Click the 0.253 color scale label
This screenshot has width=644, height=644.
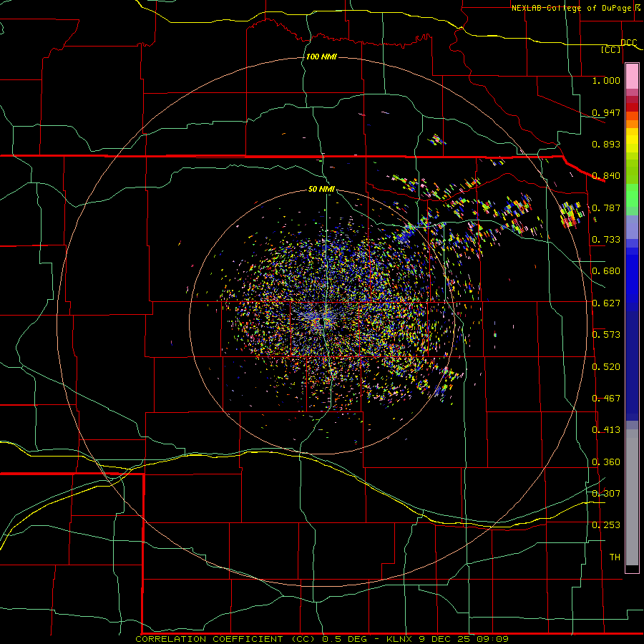(x=606, y=525)
